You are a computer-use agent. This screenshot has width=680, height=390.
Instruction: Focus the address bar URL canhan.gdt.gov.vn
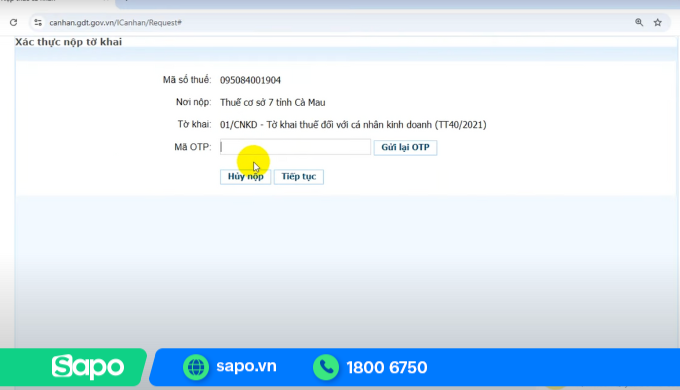pos(115,23)
